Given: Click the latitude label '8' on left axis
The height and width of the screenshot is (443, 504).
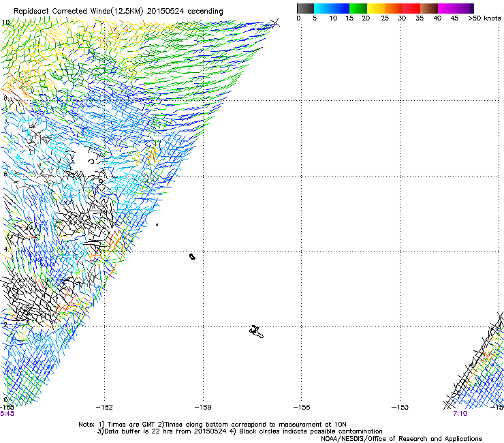Looking at the screenshot, I should [x=5, y=98].
